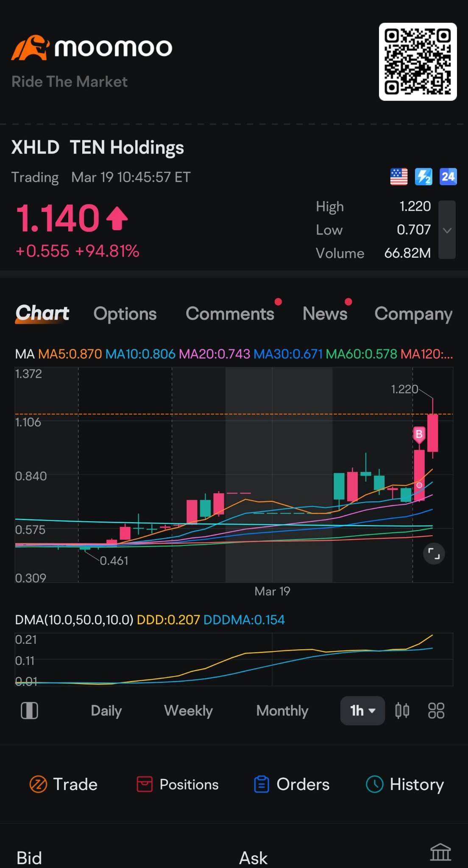Open Orders
The width and height of the screenshot is (468, 868).
[x=292, y=785]
